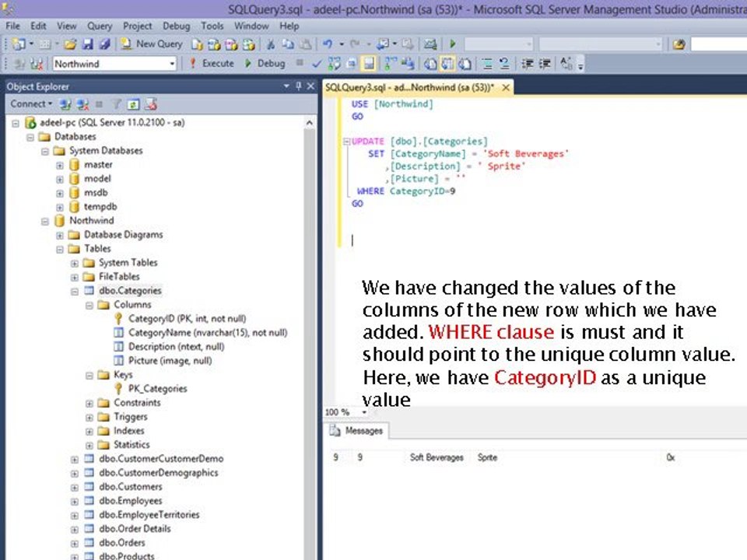Click the Open File folder icon
747x560 pixels.
click(70, 44)
